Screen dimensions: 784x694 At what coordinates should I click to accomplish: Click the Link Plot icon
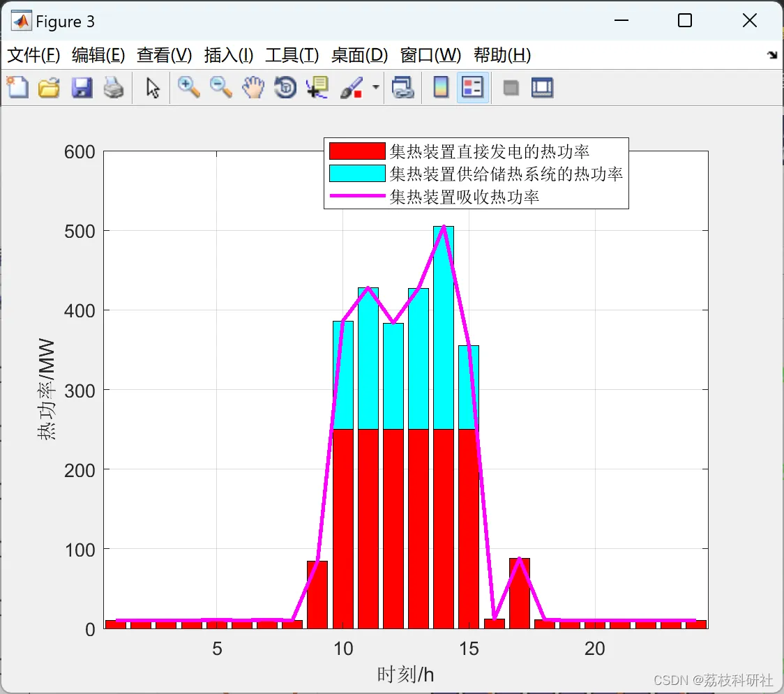pos(402,87)
